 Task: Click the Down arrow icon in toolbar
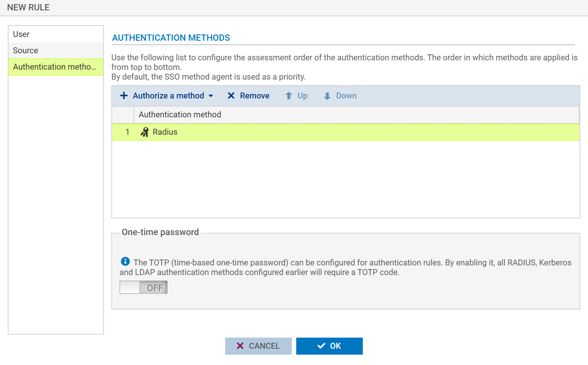click(327, 96)
